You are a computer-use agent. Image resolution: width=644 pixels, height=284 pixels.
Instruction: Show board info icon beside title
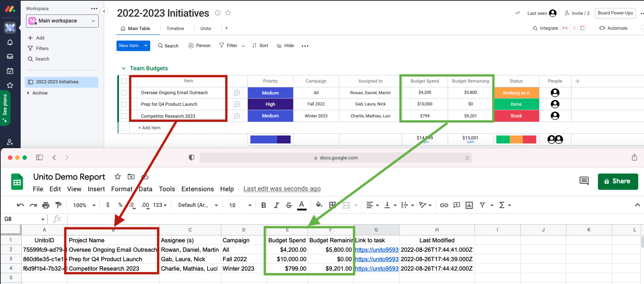(218, 13)
